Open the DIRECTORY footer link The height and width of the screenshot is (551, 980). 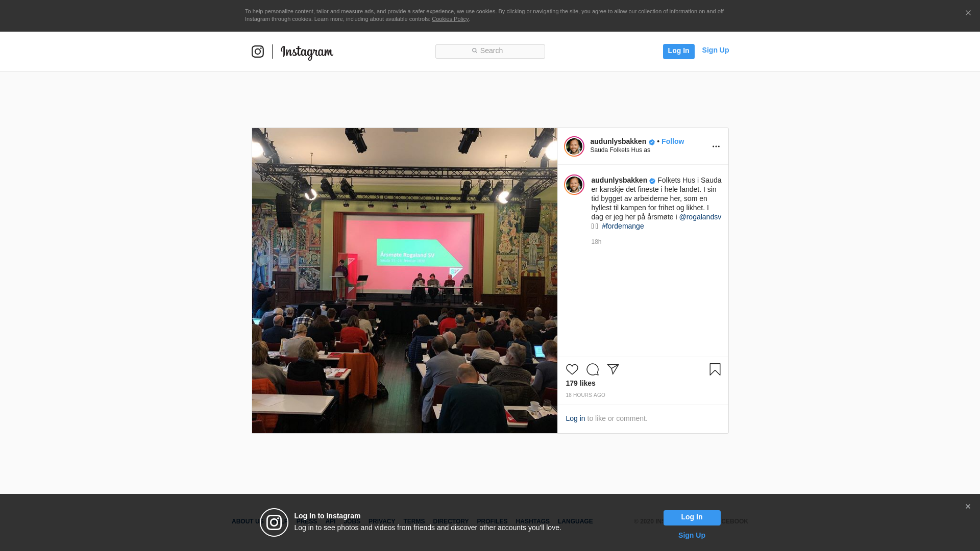451,521
